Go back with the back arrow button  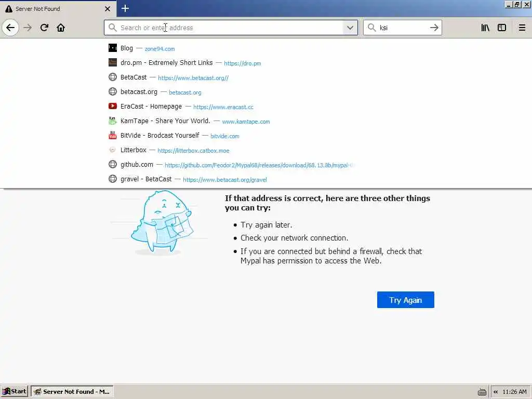10,28
